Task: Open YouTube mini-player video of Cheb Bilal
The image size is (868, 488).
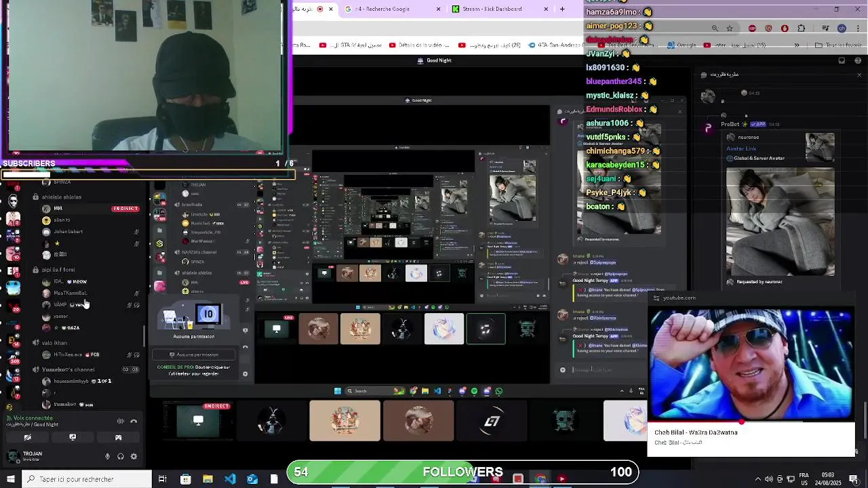Action: (x=751, y=365)
